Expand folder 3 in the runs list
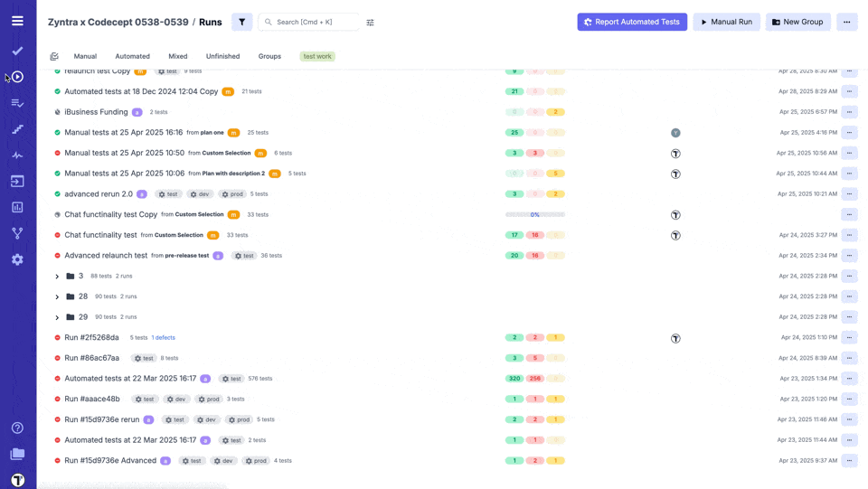This screenshot has width=868, height=489. click(57, 276)
